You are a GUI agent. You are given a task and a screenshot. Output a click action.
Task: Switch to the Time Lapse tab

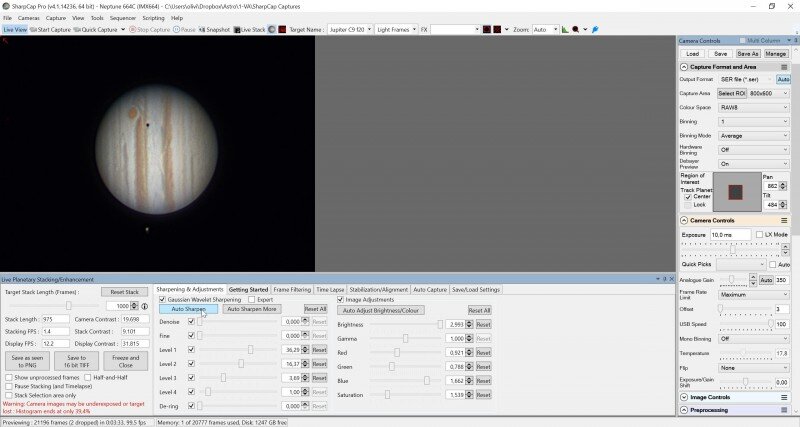(x=330, y=289)
